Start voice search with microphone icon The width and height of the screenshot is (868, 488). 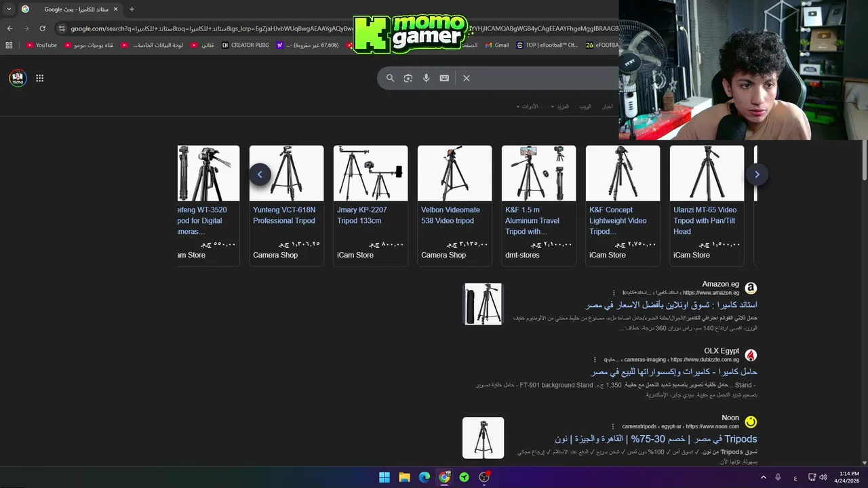click(427, 78)
